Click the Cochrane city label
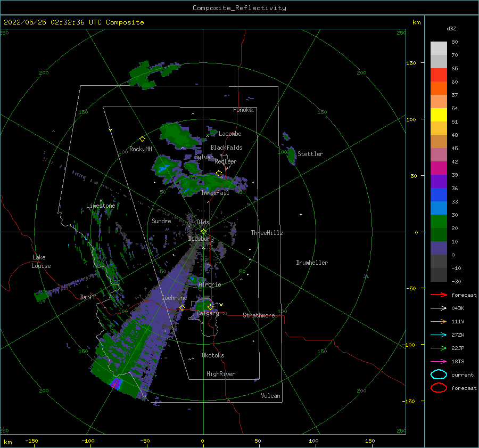The height and width of the screenshot is (448, 479). click(x=174, y=298)
